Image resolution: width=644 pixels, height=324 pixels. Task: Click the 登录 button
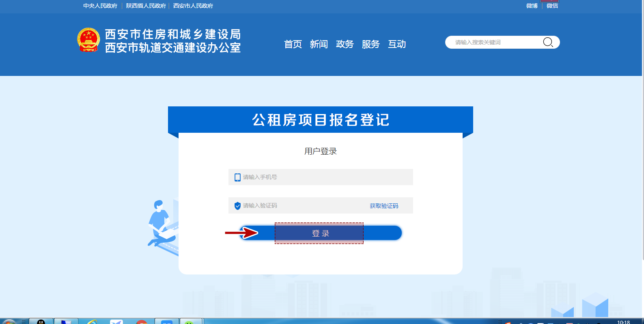pos(321,233)
